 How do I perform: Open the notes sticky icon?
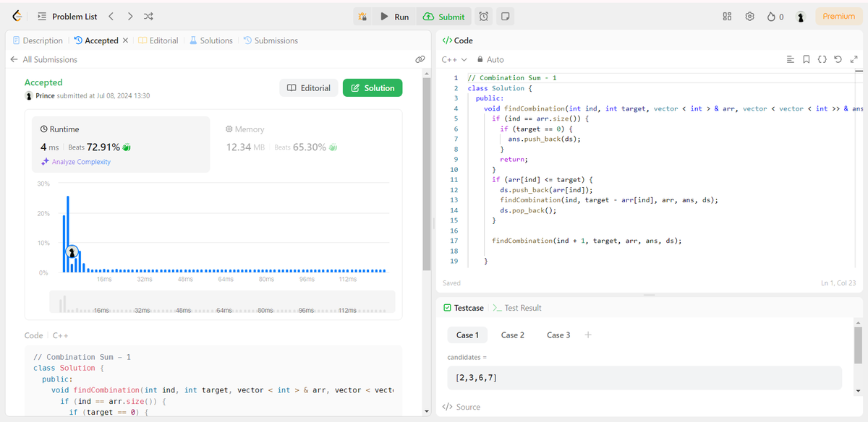(x=506, y=17)
